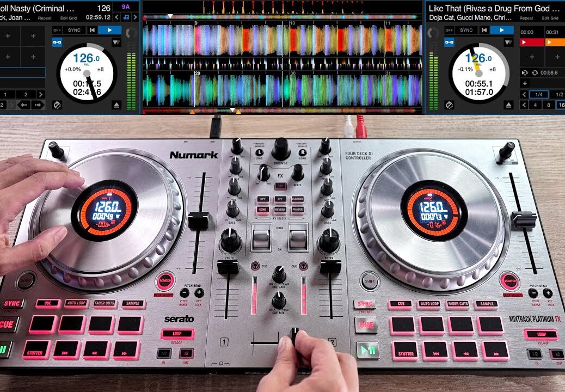Click skip-to-start icon on Serato left deck
The height and width of the screenshot is (392, 565).
point(92,30)
